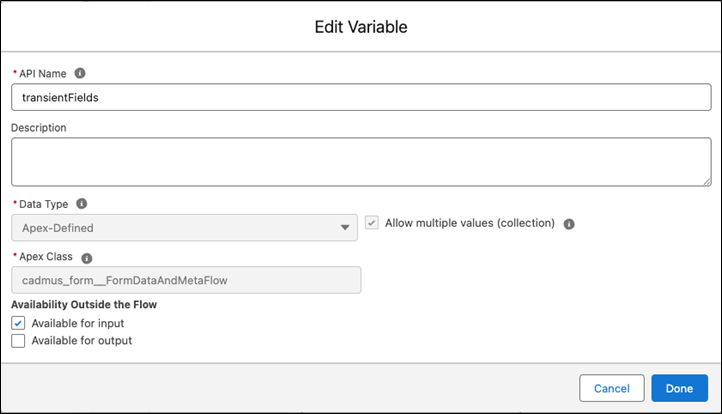Click the info icon beside API Name
Image resolution: width=722 pixels, height=414 pixels.
click(80, 73)
